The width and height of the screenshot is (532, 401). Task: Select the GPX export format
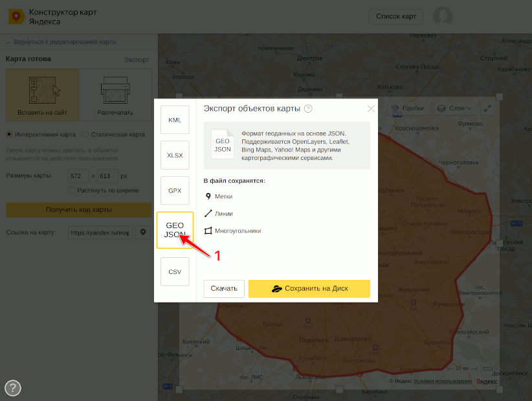(x=175, y=190)
